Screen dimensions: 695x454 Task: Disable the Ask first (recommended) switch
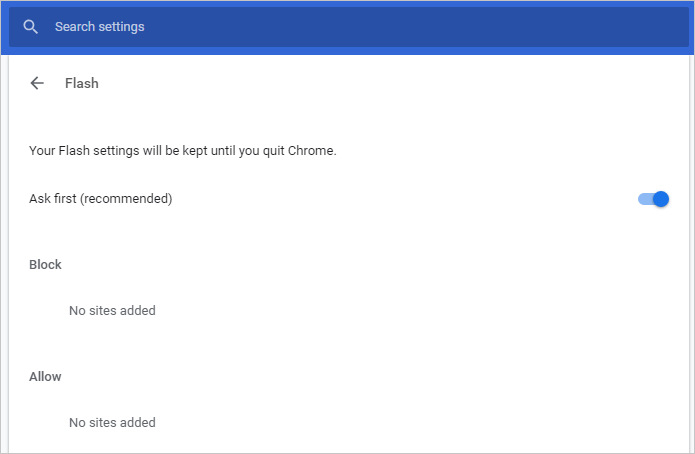[653, 199]
